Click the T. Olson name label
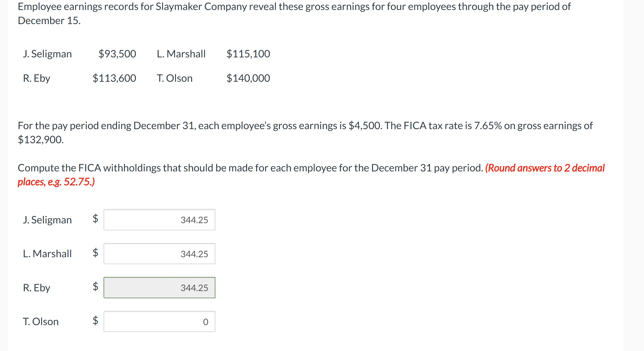 pos(41,322)
